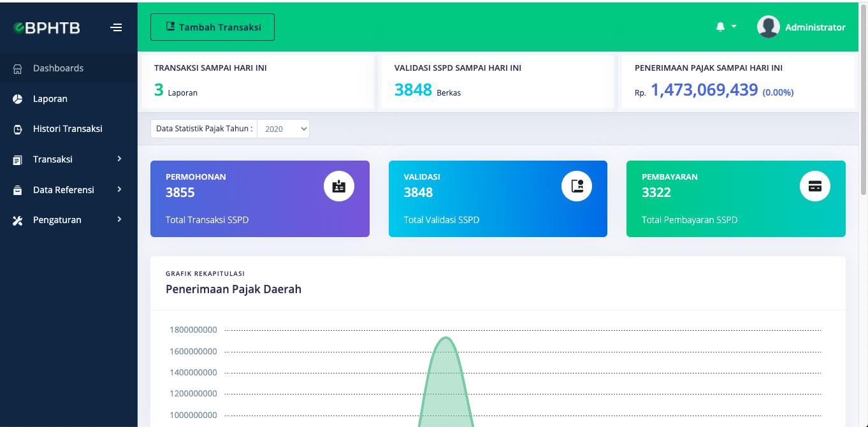This screenshot has height=427, width=868.
Task: Go to the Laporan menu item
Action: point(69,99)
